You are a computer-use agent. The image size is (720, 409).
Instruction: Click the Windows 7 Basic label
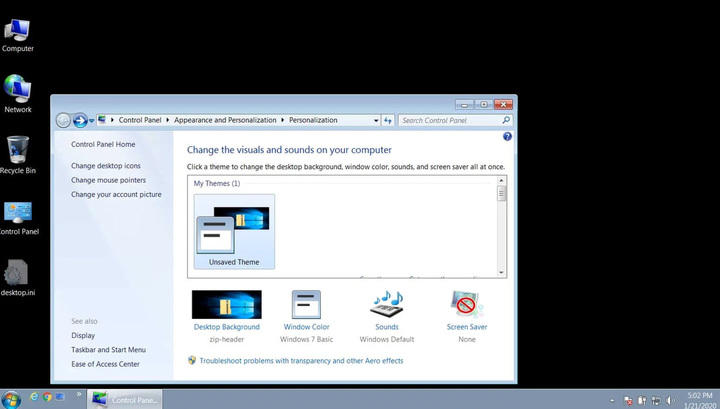306,339
